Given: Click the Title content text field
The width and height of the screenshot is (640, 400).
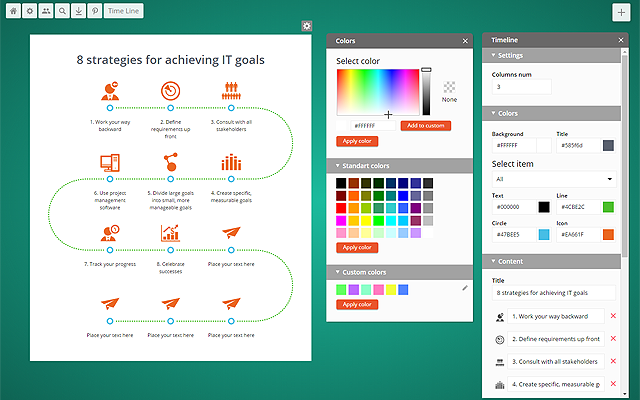Looking at the screenshot, I should (554, 293).
